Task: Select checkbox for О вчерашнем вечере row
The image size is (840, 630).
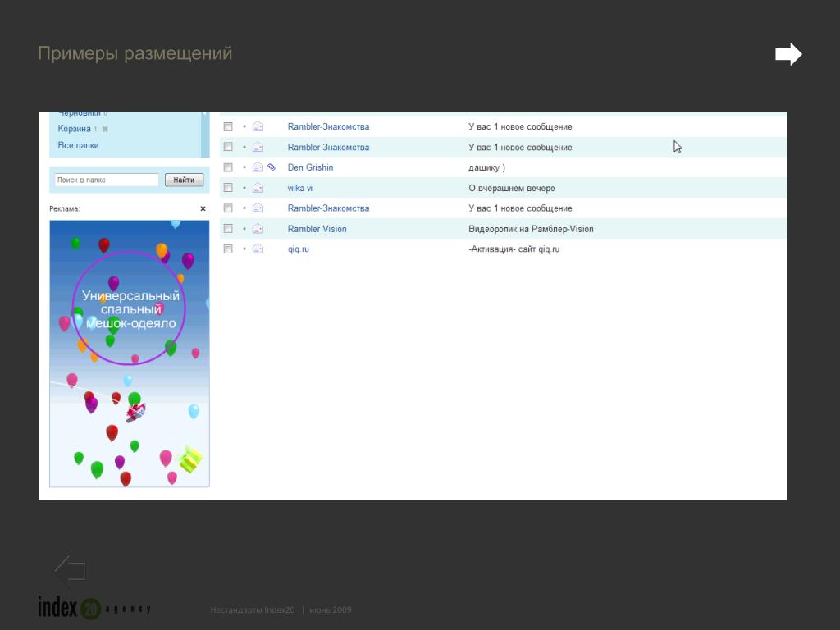Action: click(x=228, y=188)
